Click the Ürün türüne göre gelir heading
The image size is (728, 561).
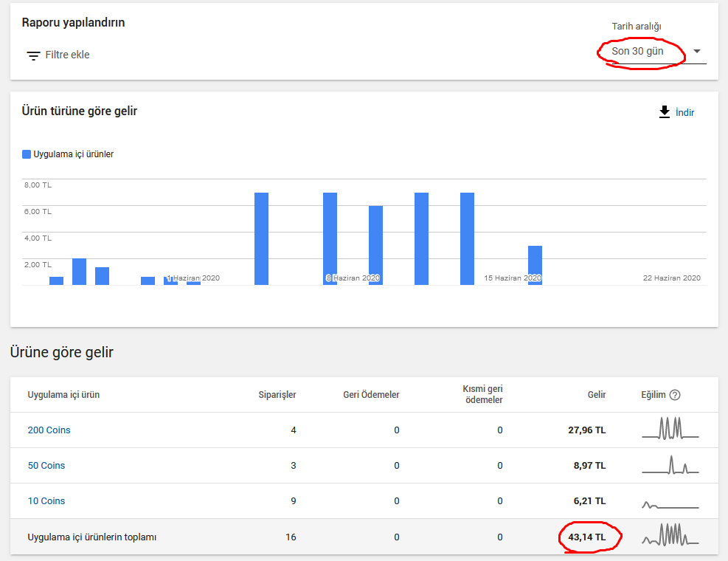80,111
